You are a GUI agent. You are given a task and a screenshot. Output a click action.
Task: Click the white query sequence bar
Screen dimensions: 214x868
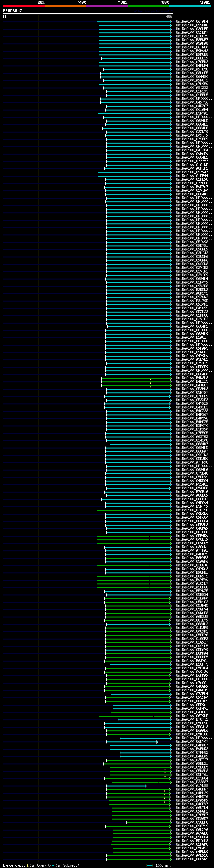88,14
